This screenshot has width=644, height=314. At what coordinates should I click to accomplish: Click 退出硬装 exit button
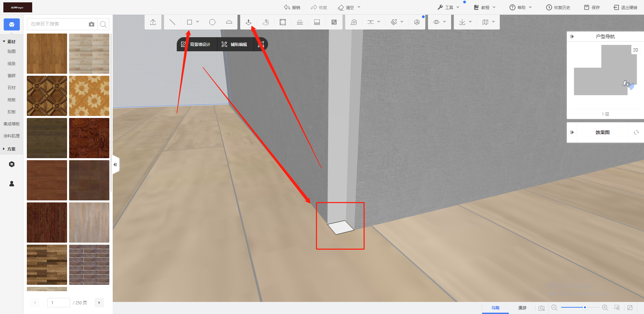point(626,7)
